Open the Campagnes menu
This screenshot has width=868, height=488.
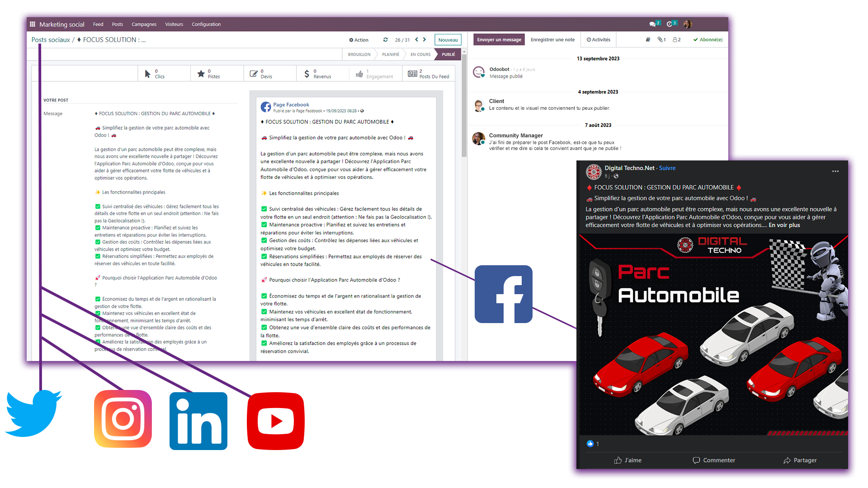[x=144, y=24]
